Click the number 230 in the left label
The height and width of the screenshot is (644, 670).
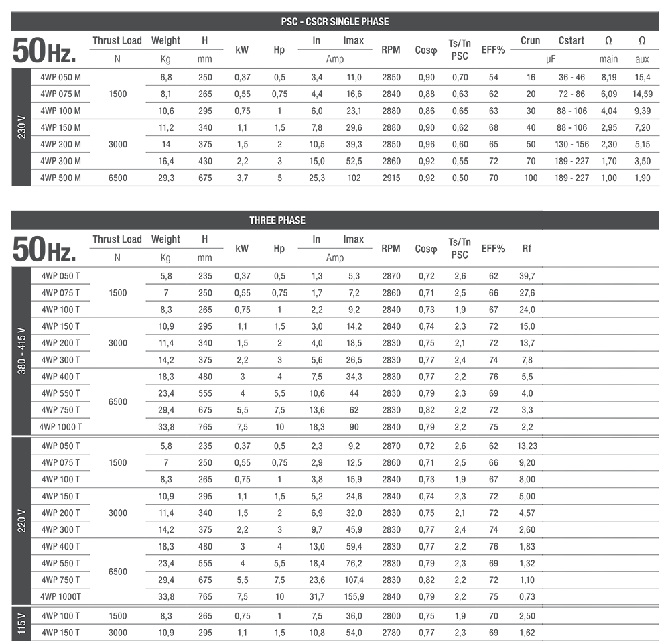pyautogui.click(x=22, y=130)
